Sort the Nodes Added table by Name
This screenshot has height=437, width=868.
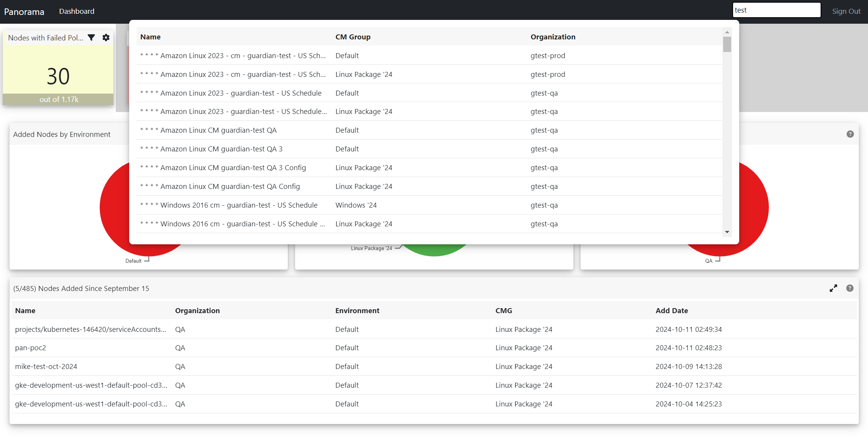(x=25, y=311)
